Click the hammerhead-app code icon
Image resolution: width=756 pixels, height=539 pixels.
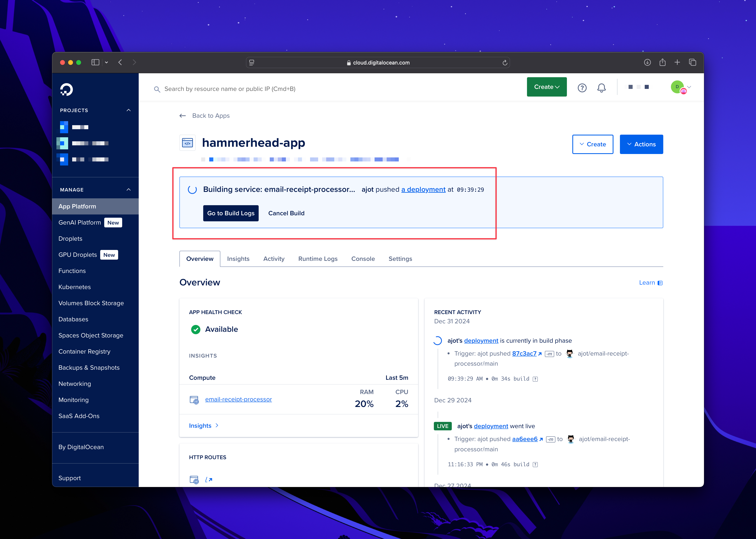coord(187,143)
